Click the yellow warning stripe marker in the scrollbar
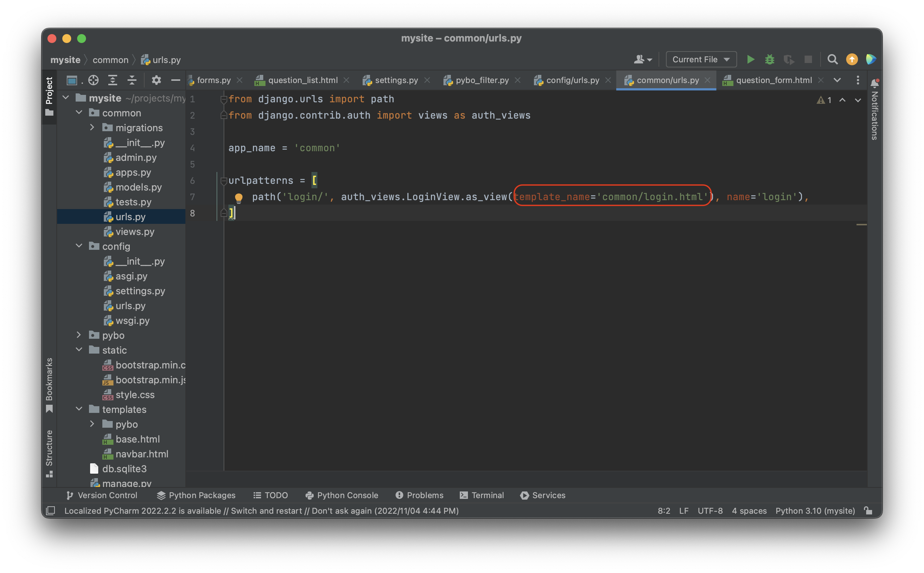924x573 pixels. coord(861,225)
